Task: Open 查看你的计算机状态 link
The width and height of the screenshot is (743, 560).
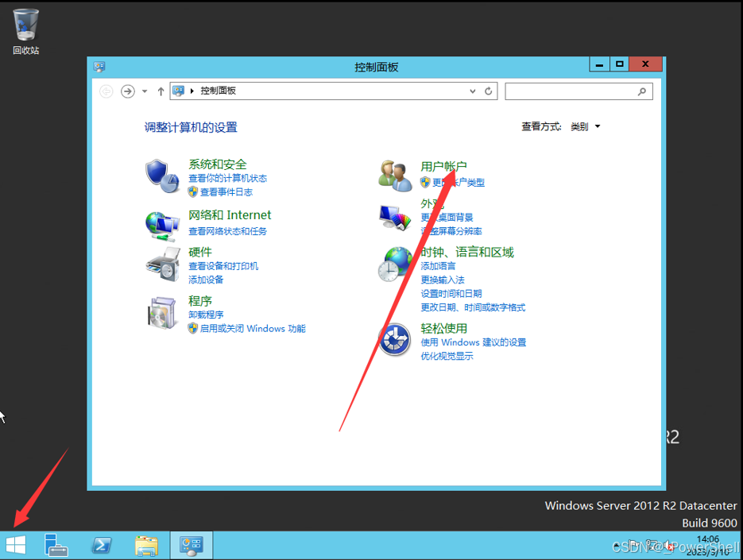Action: [x=227, y=178]
